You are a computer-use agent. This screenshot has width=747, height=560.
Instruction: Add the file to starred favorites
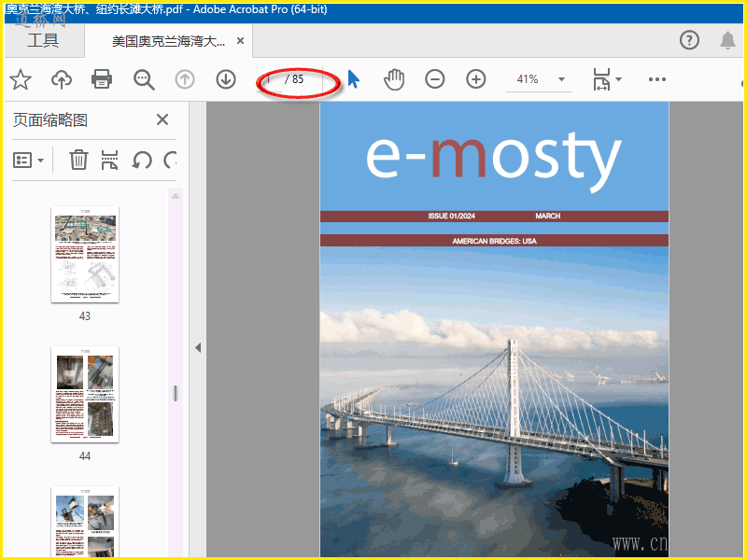pos(21,79)
